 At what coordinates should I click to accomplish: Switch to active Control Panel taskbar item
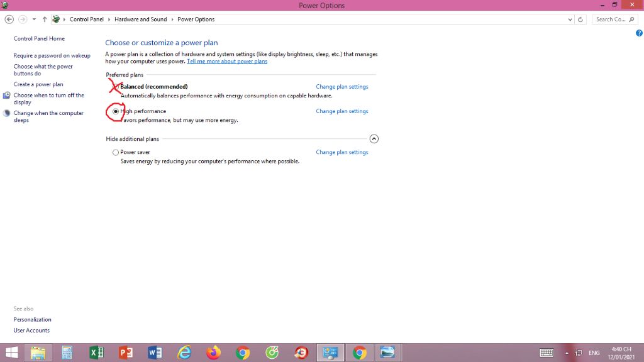[330, 353]
